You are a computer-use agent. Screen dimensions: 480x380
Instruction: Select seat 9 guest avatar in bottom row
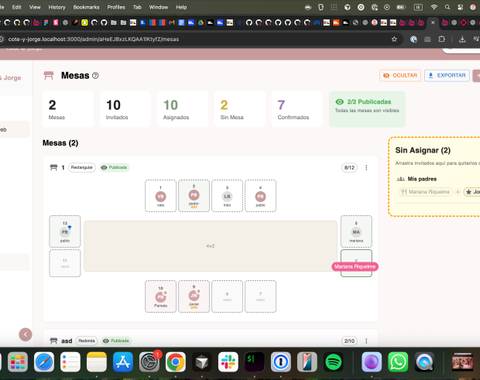[x=194, y=296]
